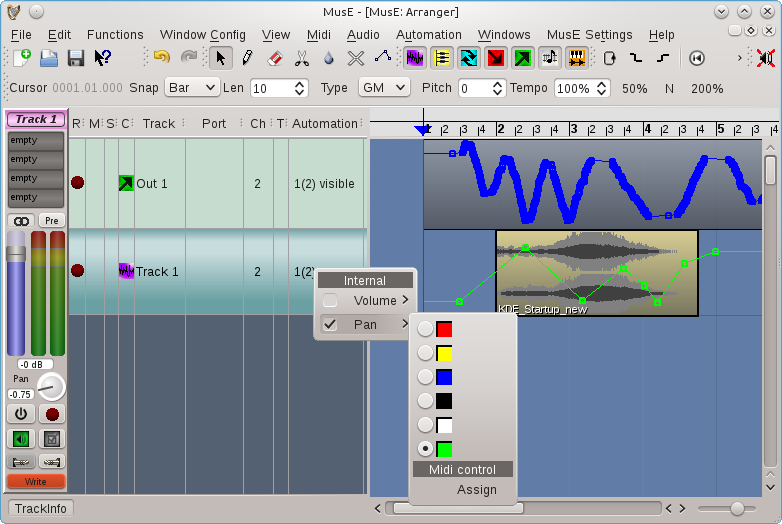Click the punch-out transport icon
The image size is (782, 524).
tap(663, 58)
